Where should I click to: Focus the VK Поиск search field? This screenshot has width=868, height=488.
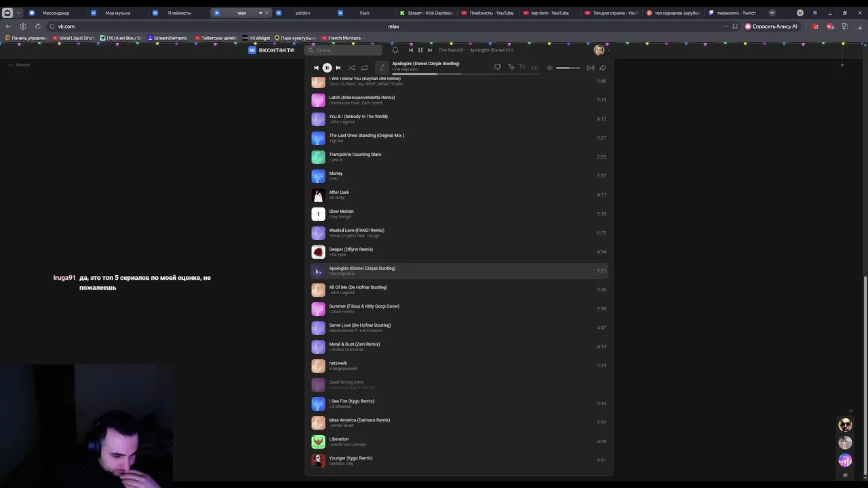coord(344,50)
